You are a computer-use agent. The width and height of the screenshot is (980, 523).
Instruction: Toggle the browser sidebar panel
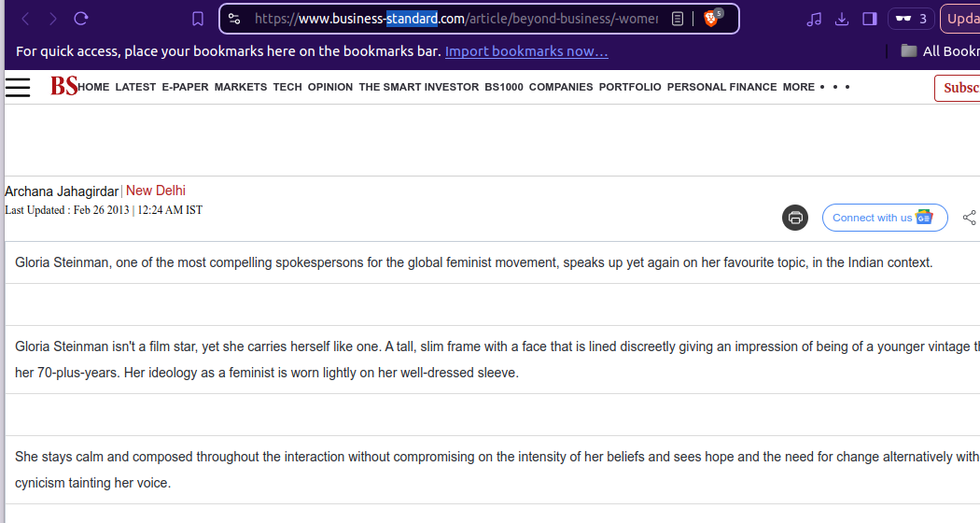(869, 19)
